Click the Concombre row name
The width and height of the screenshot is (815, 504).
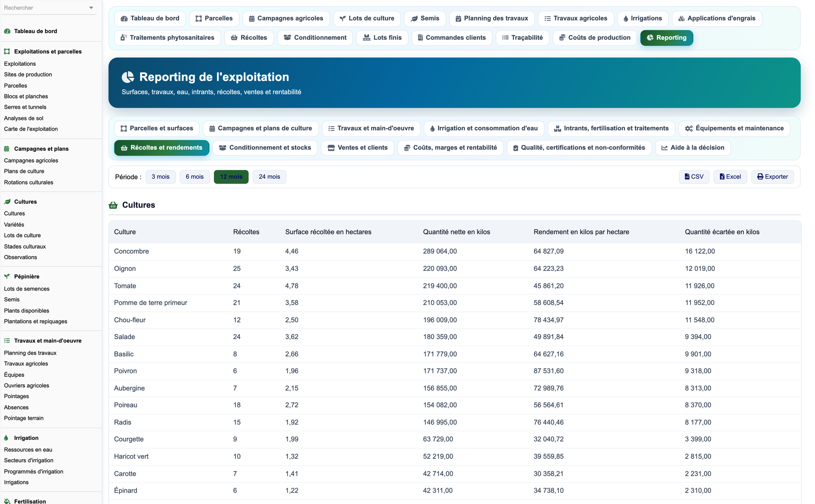[x=132, y=251]
